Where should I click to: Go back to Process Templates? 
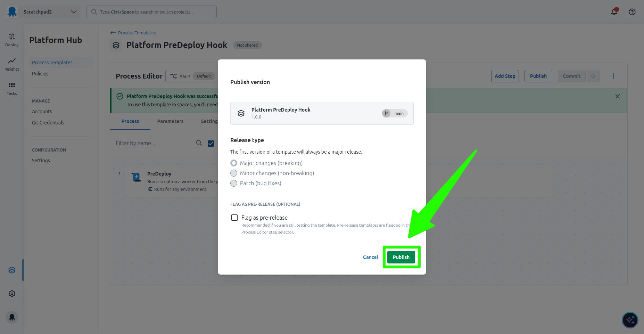[136, 32]
